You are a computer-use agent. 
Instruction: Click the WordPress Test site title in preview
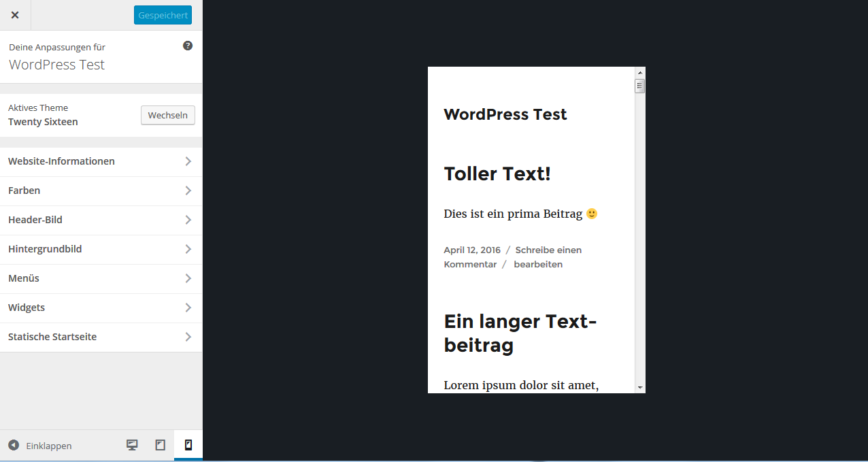click(505, 114)
